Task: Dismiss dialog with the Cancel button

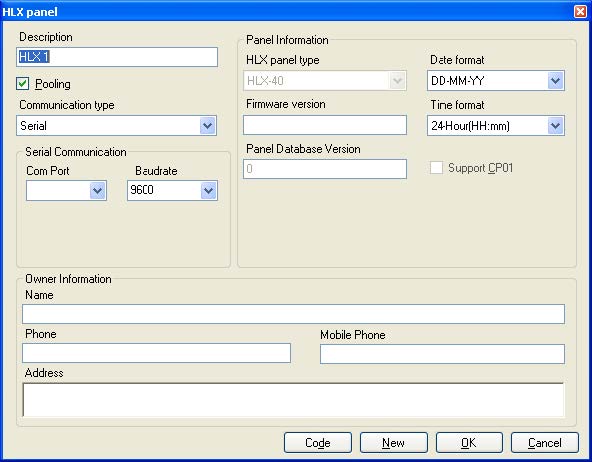Action: click(544, 442)
